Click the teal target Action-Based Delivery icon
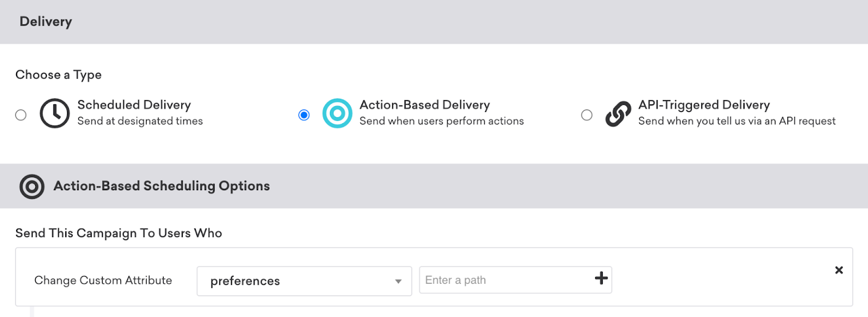The height and width of the screenshot is (317, 868). click(337, 113)
